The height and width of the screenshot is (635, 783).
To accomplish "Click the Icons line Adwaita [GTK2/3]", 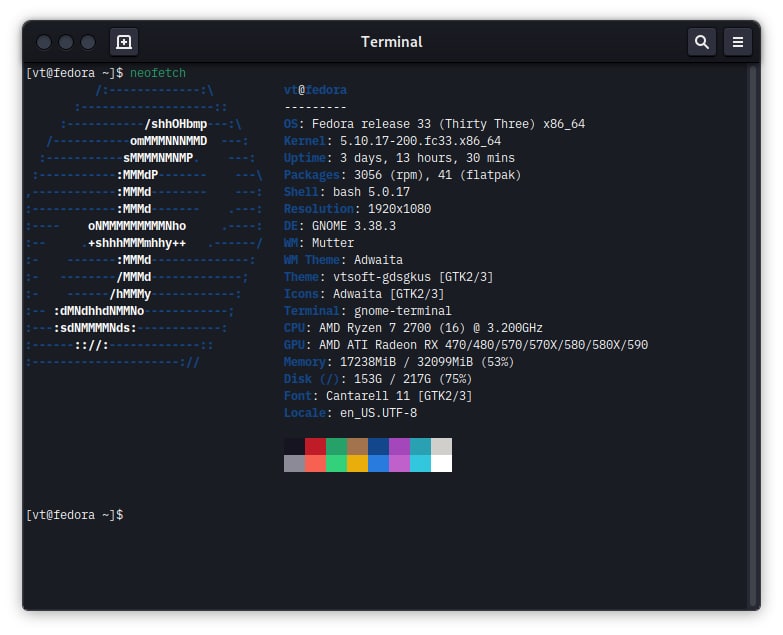I will [364, 294].
